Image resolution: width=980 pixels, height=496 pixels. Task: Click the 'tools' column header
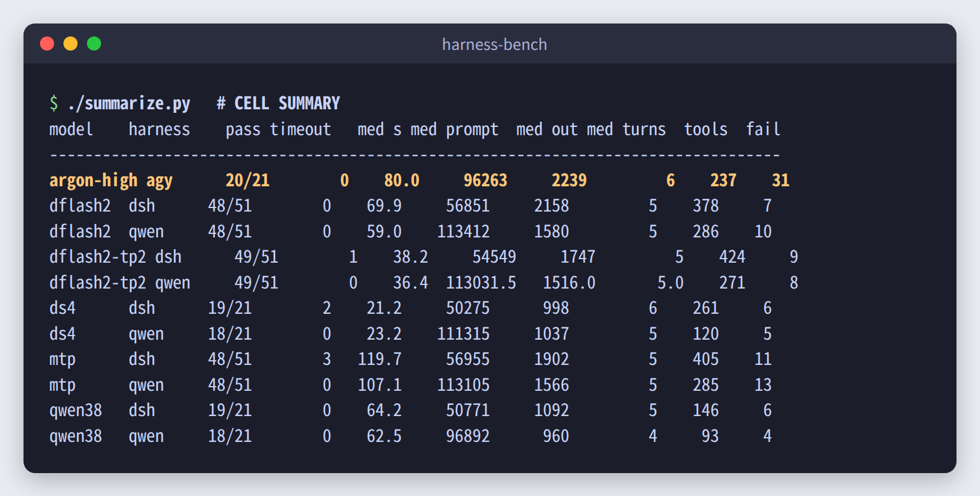click(706, 129)
